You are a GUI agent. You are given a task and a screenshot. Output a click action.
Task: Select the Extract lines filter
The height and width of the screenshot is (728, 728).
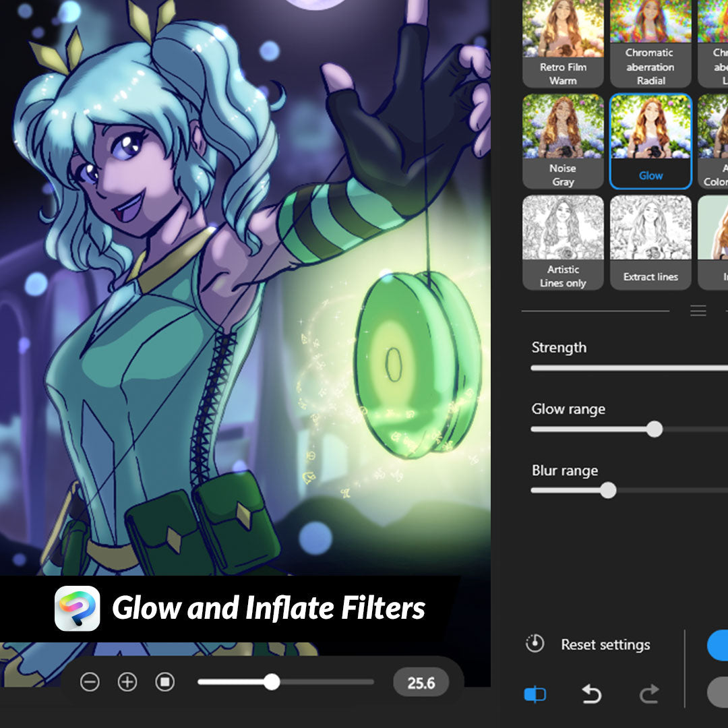click(x=650, y=243)
